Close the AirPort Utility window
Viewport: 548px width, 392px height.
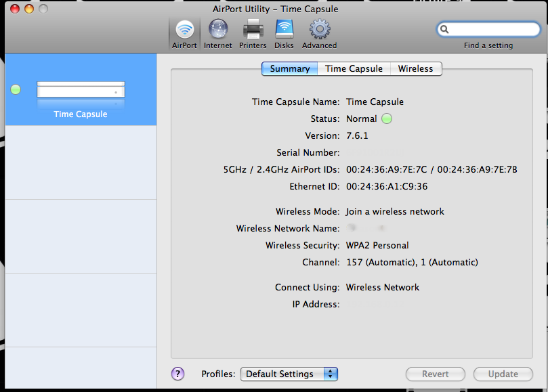tap(15, 9)
